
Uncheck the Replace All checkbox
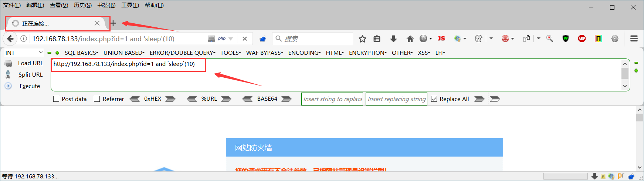tap(434, 99)
